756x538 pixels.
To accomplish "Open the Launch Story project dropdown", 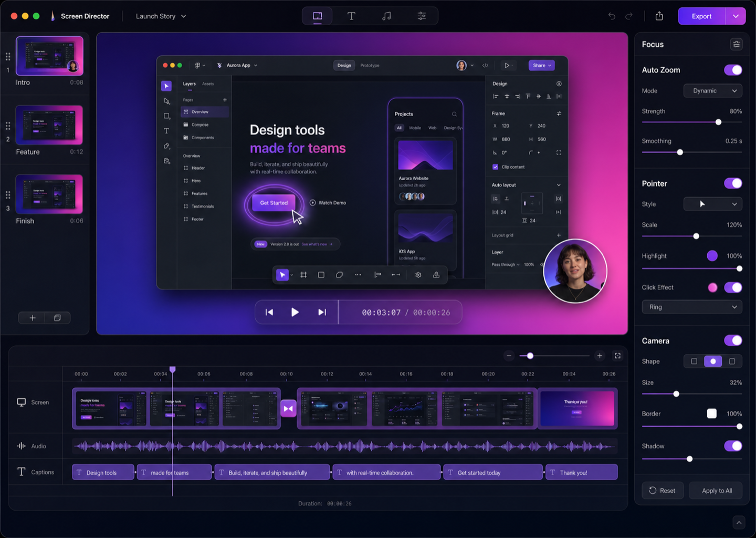I will point(161,16).
